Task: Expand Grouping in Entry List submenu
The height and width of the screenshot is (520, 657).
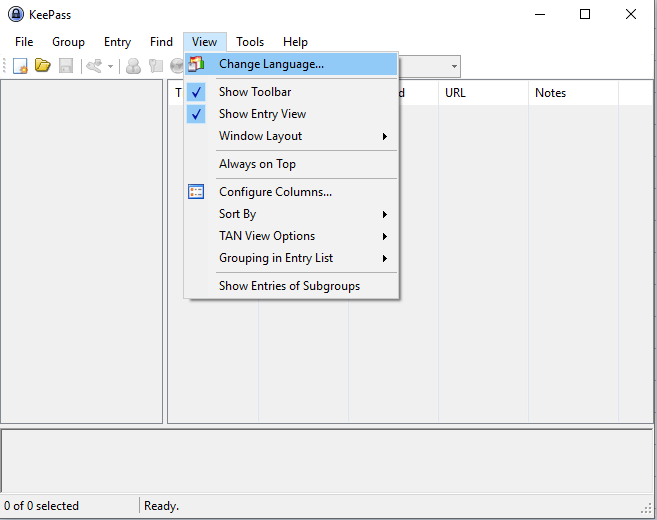Action: 291,258
